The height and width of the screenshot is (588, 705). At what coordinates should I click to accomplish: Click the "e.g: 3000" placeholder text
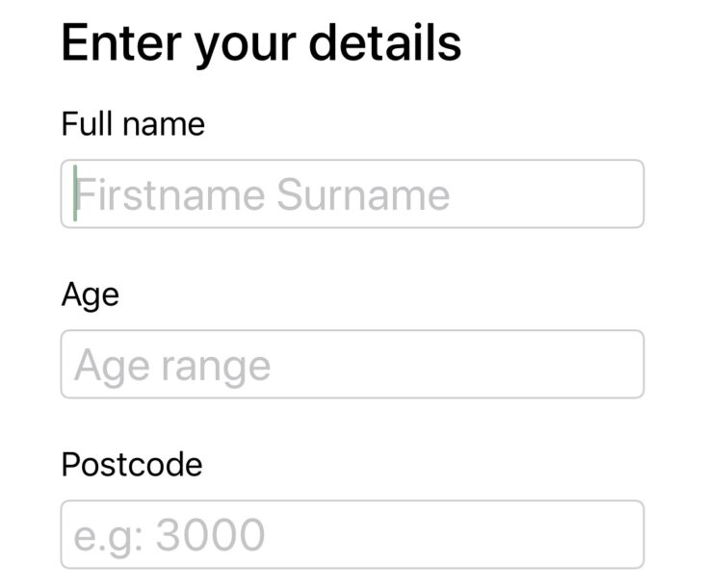coord(170,535)
